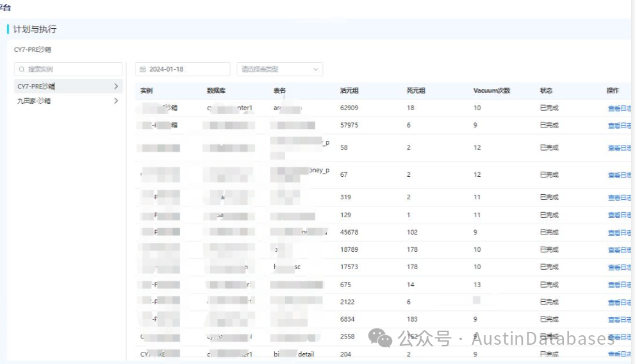Viewport: 635px width, 364px height.
Task: Click 已完成 status in the 62909 row
Action: click(x=549, y=108)
